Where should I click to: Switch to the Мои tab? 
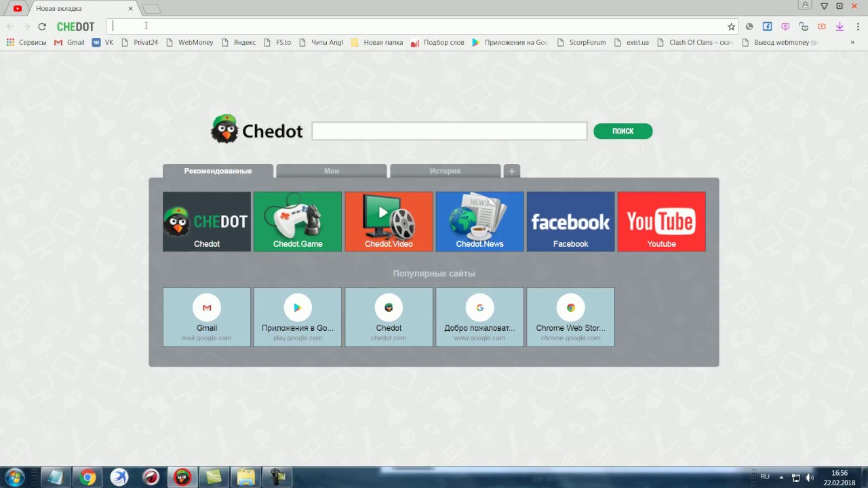click(x=332, y=171)
